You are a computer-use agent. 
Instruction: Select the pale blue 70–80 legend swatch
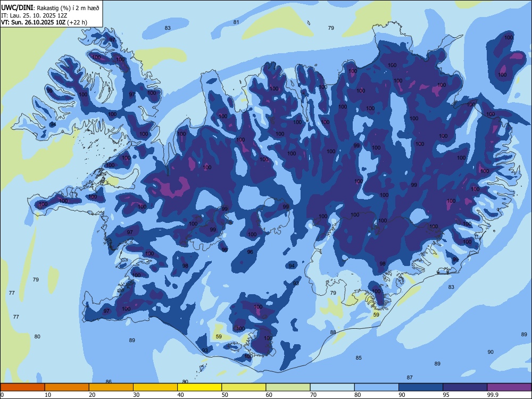point(332,387)
